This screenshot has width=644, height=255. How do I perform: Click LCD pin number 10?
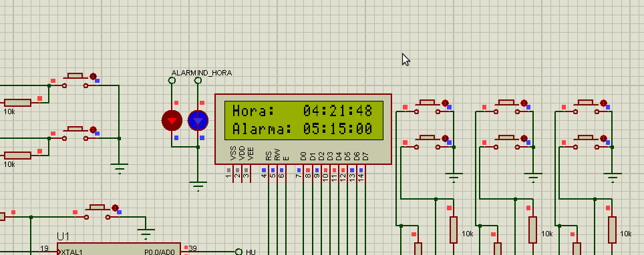pyautogui.click(x=325, y=178)
